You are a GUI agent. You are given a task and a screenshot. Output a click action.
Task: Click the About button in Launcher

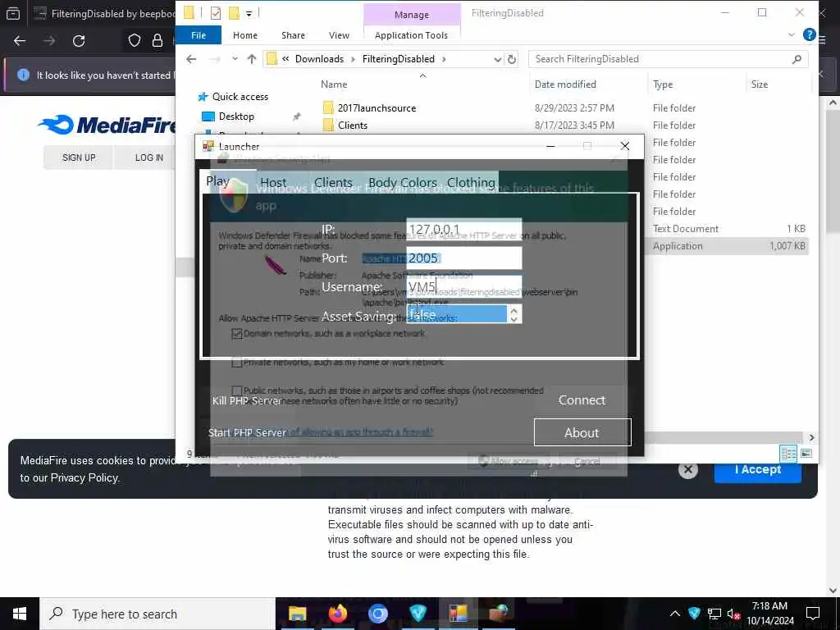point(582,431)
